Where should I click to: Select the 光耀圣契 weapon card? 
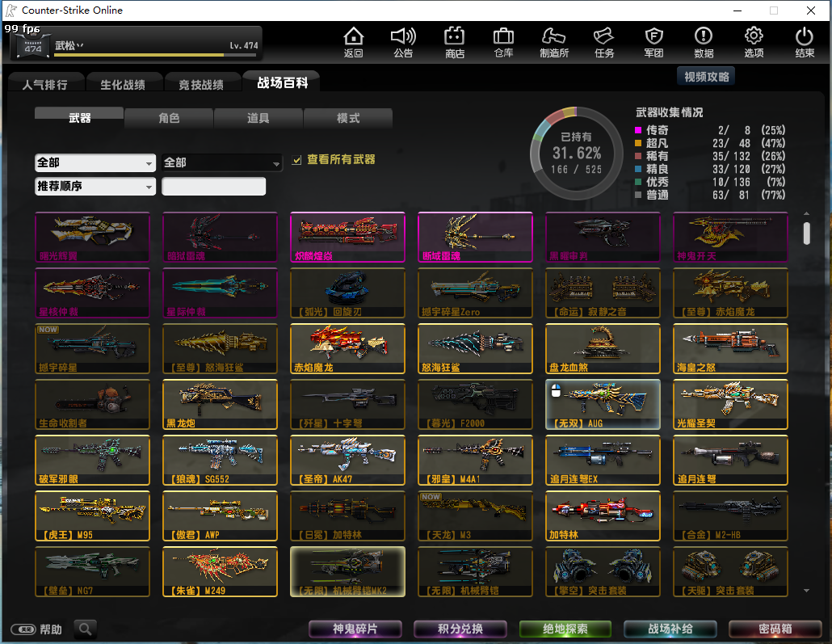tap(731, 405)
